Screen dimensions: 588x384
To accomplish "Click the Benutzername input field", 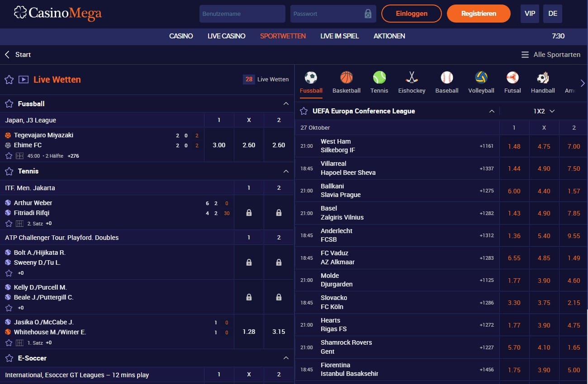I will 242,14.
